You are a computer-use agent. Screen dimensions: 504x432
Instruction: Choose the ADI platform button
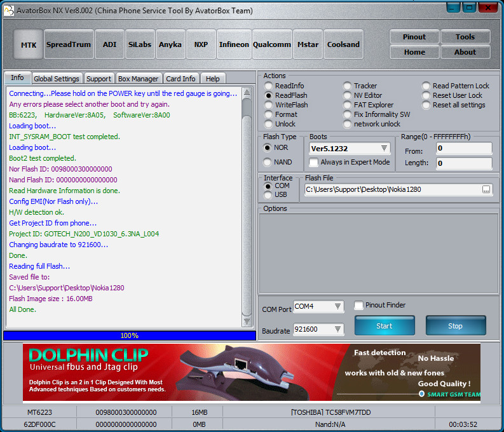coord(109,44)
